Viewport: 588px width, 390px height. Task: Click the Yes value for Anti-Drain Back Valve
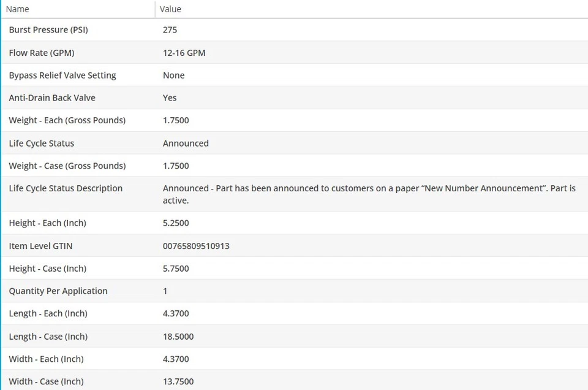(170, 98)
